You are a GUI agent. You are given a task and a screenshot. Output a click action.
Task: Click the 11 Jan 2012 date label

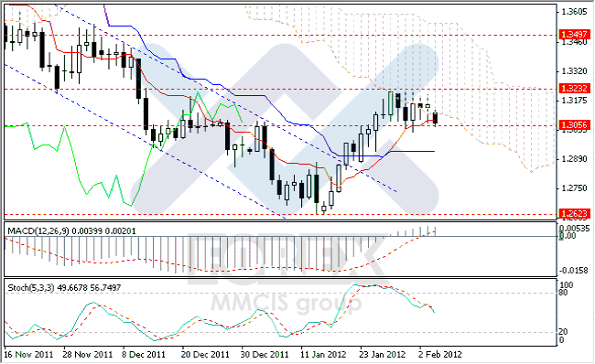323,355
